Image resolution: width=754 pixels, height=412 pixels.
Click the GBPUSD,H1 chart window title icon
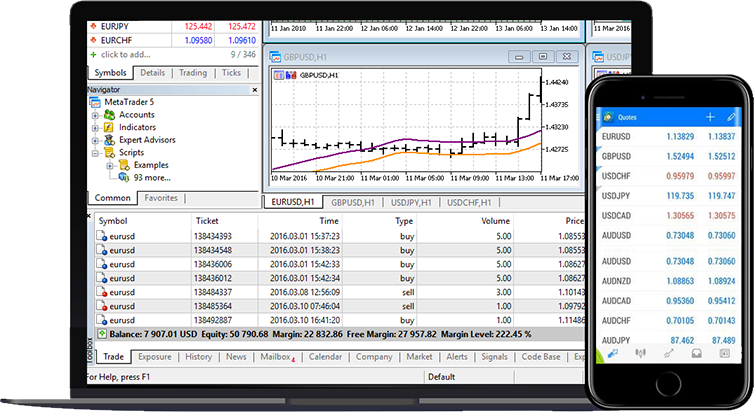click(275, 57)
